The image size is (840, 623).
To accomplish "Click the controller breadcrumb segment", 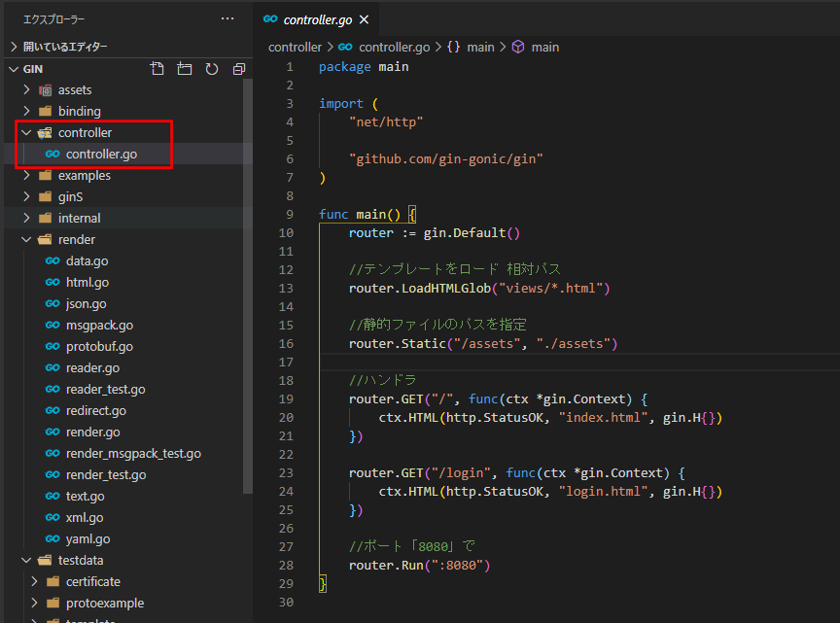I will tap(295, 48).
